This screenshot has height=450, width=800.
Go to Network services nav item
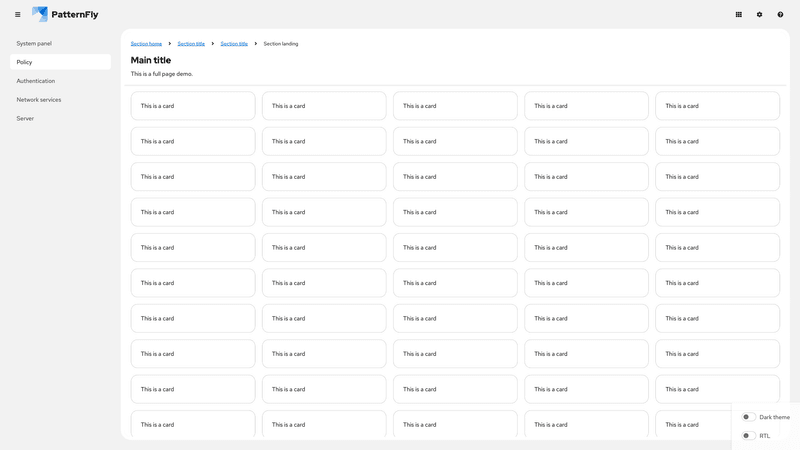coord(60,99)
